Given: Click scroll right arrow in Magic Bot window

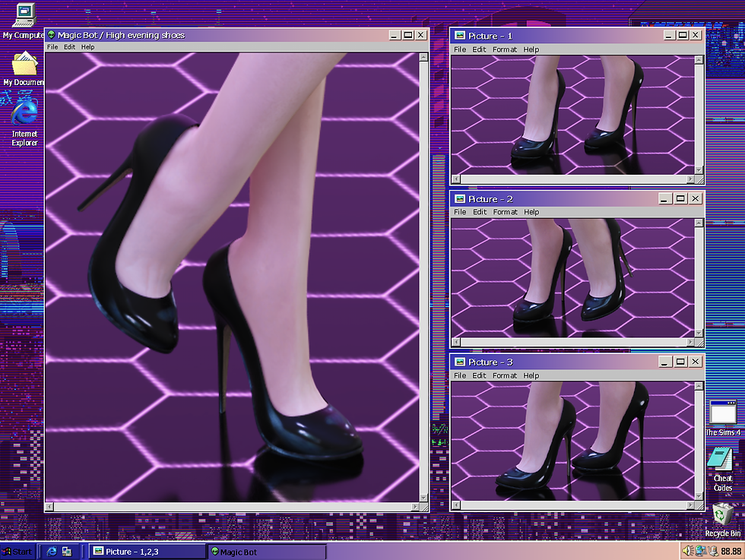Looking at the screenshot, I should (x=415, y=507).
